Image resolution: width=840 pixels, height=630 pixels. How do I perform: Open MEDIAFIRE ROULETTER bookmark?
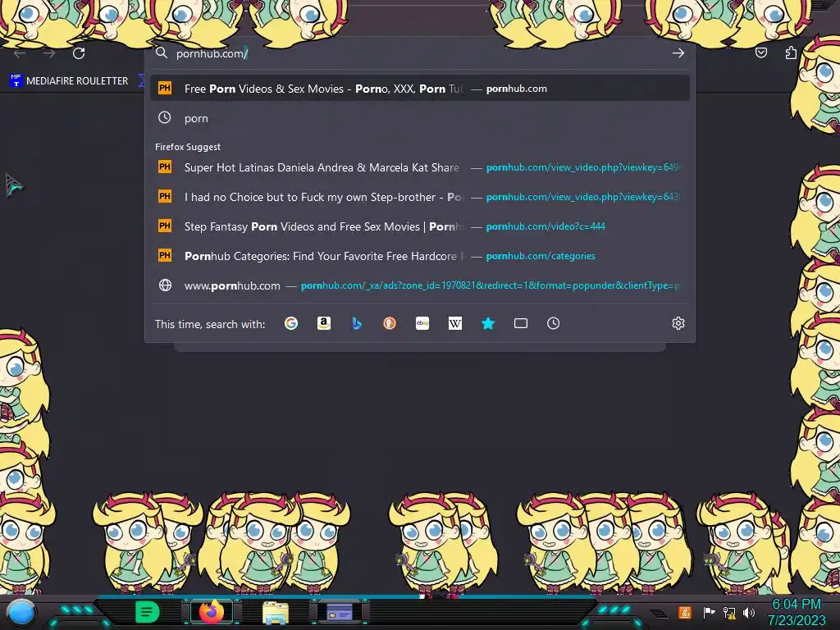[69, 81]
